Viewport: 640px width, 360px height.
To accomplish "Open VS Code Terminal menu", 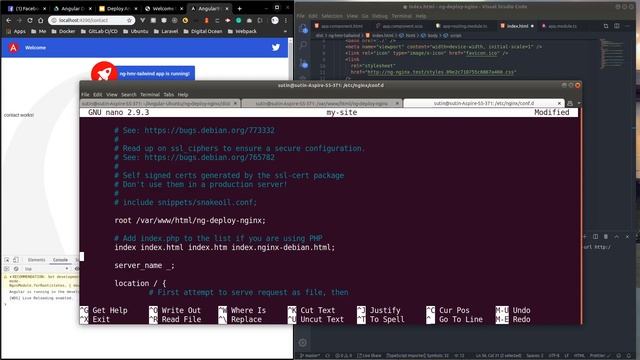I will point(402,16).
